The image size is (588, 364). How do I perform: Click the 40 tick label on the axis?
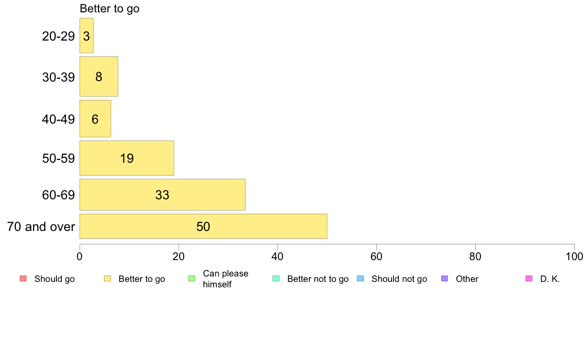pos(278,256)
